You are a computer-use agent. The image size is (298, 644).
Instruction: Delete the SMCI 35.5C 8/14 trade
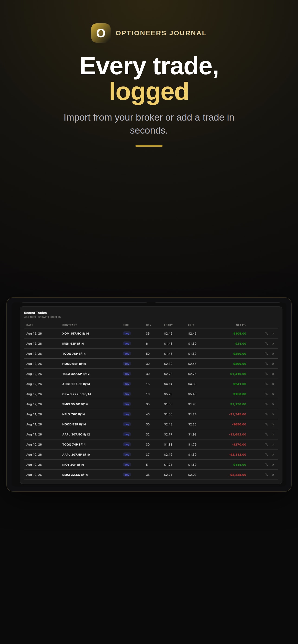point(273,404)
